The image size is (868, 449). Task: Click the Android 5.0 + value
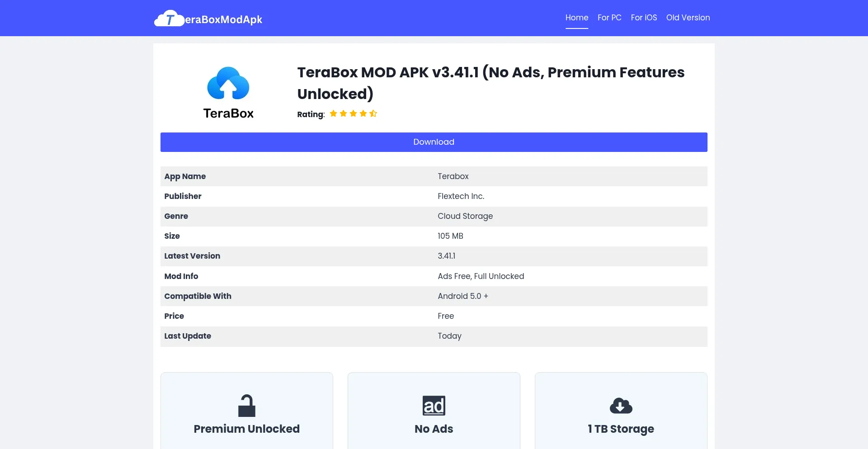[x=463, y=296]
